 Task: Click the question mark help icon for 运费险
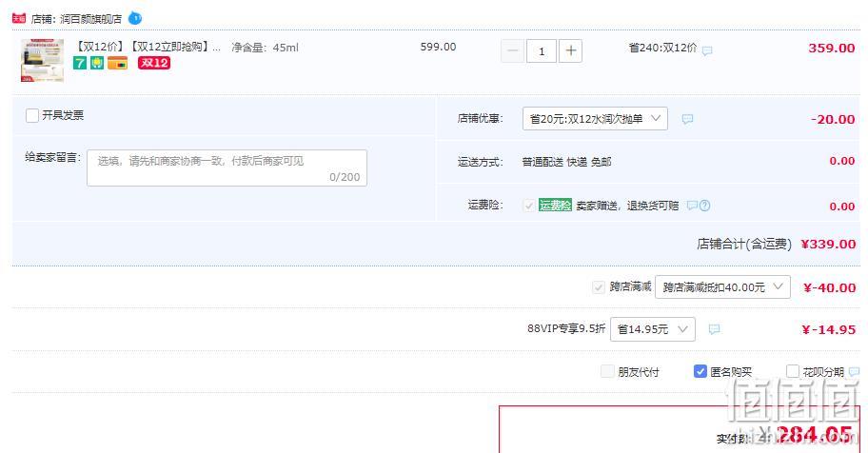(704, 206)
